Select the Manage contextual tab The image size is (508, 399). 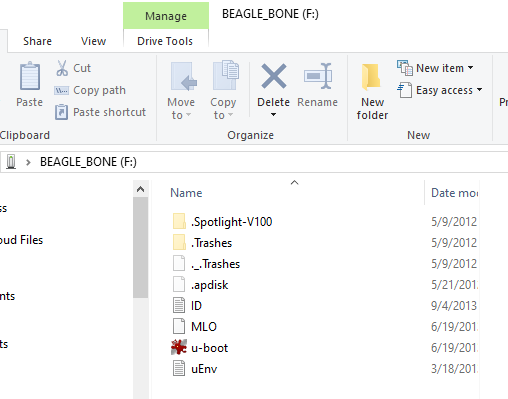pyautogui.click(x=166, y=16)
